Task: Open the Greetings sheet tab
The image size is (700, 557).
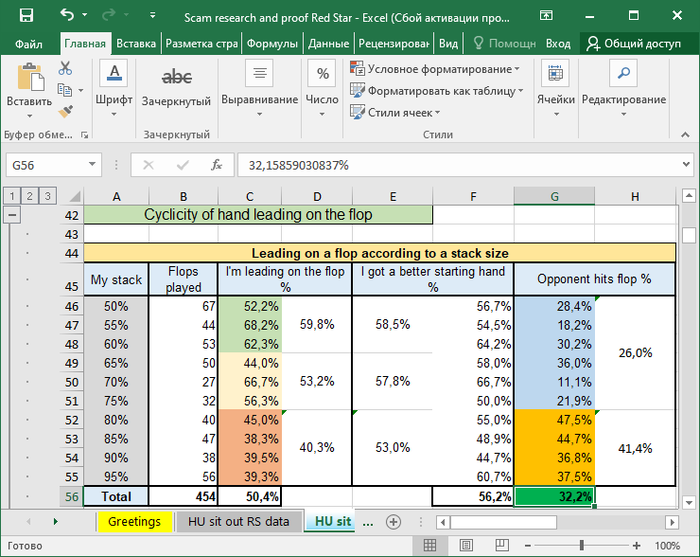Action: click(134, 521)
